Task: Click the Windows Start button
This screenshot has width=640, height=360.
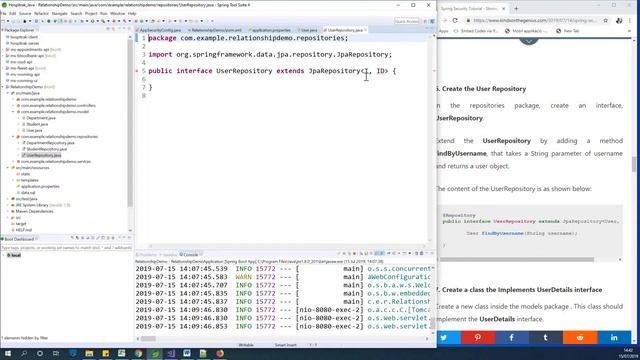Action: click(8, 353)
